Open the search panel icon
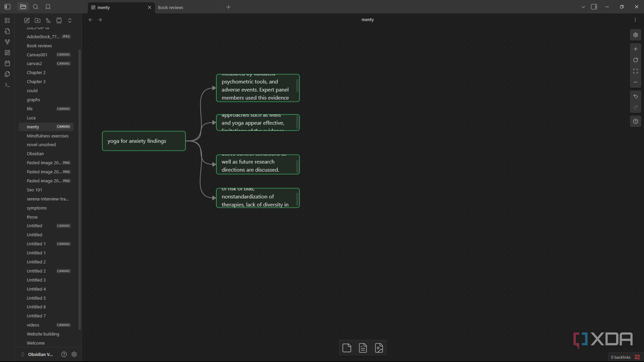This screenshot has width=644, height=362. [x=36, y=7]
